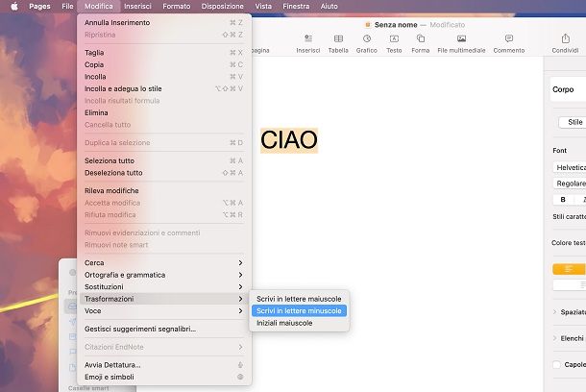
Task: Open the Corpo paragraph style dropdown
Action: click(x=569, y=89)
